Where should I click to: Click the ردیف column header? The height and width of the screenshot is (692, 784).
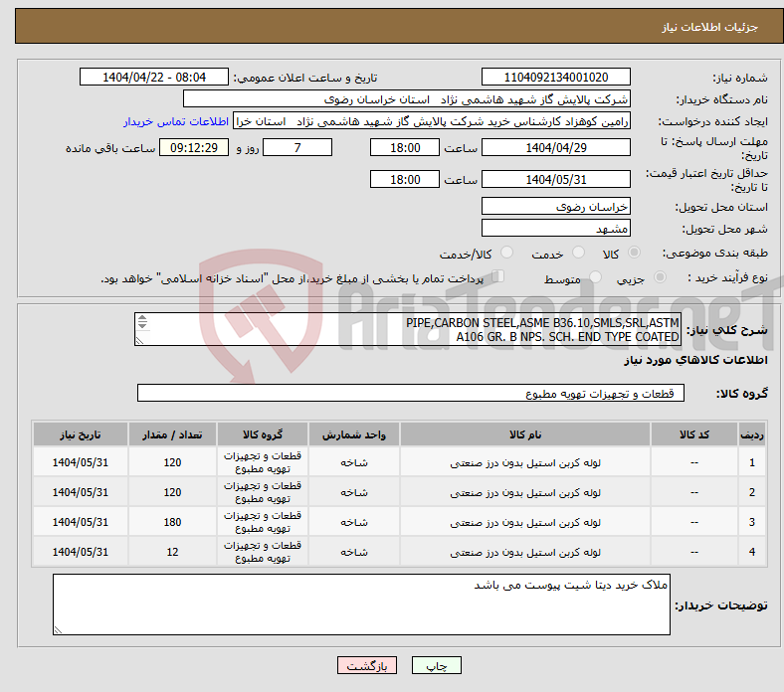click(751, 434)
